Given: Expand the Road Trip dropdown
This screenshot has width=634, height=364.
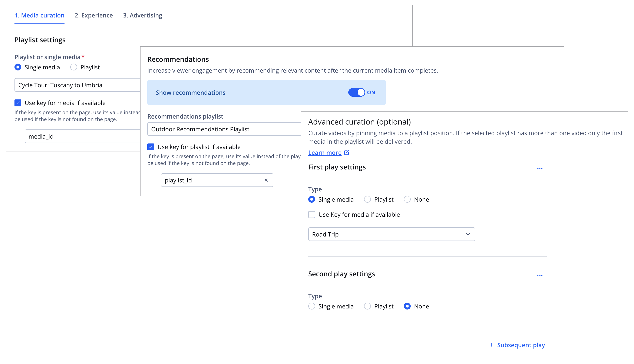Looking at the screenshot, I should point(392,234).
